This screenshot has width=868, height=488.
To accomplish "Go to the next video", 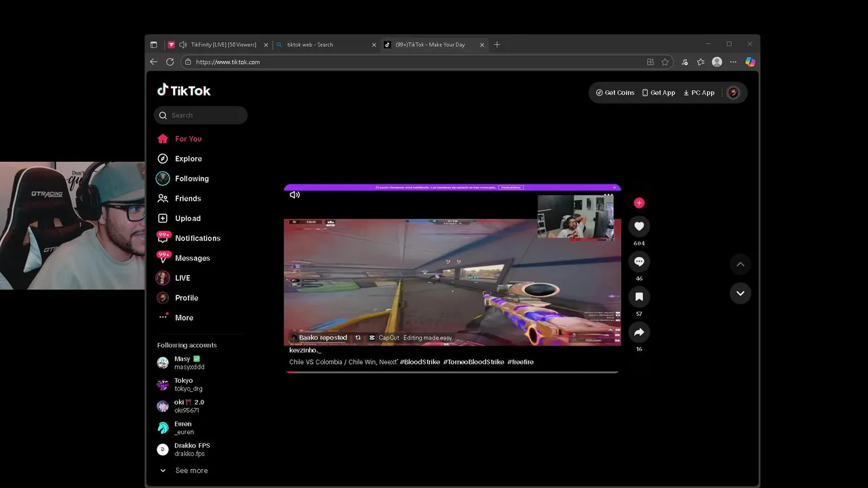I will tap(741, 293).
